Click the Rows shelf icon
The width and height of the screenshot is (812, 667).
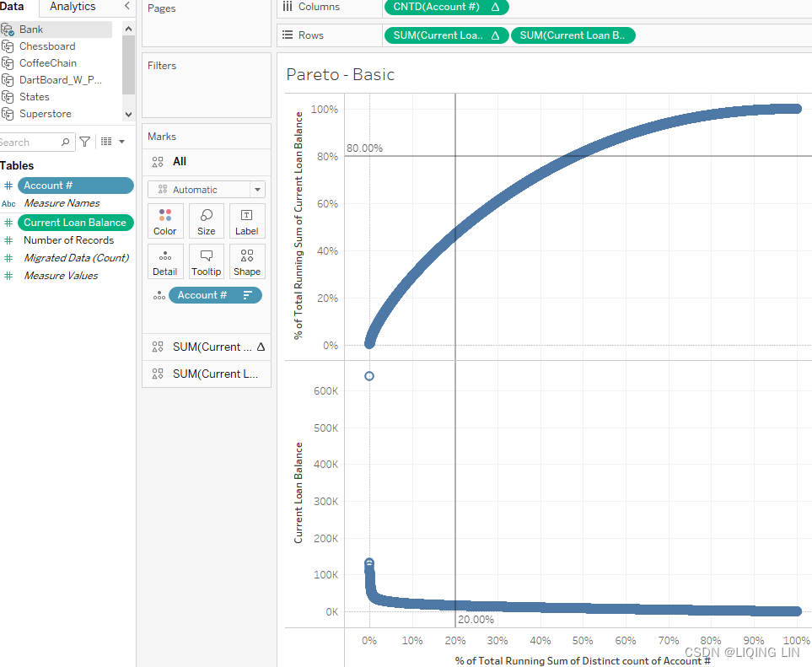point(288,35)
